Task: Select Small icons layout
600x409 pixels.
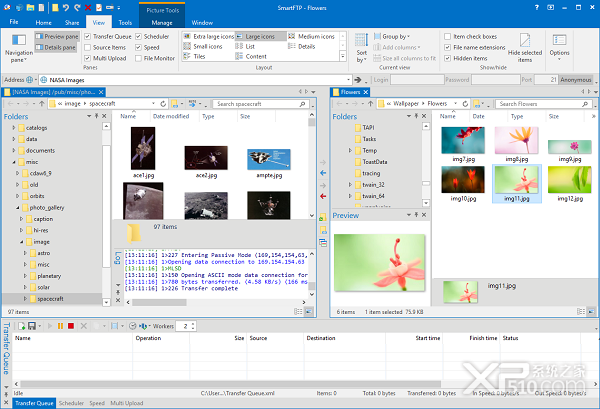Action: point(203,46)
